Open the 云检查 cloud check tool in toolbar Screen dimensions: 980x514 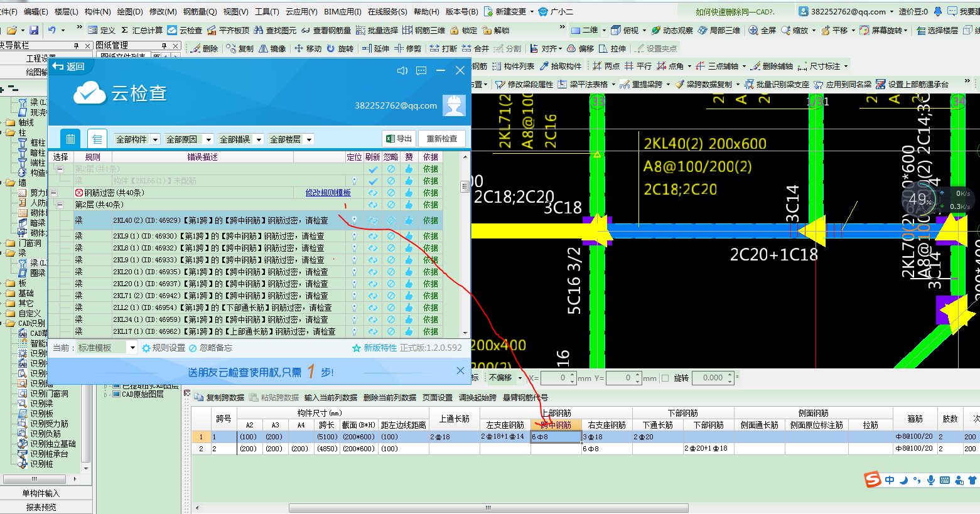(x=185, y=30)
